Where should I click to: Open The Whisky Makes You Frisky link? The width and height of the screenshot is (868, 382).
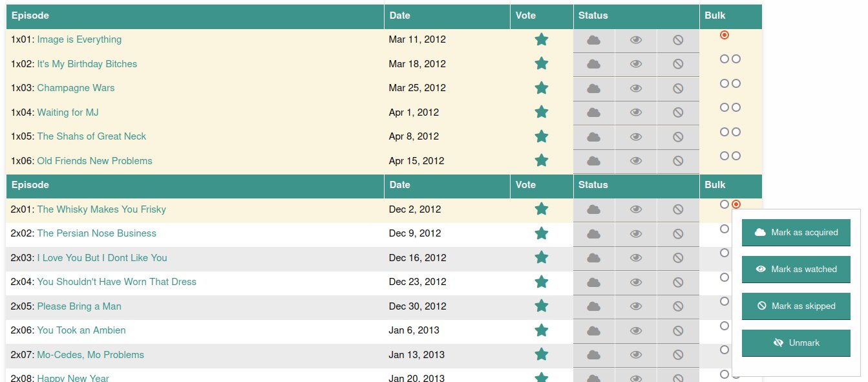101,209
